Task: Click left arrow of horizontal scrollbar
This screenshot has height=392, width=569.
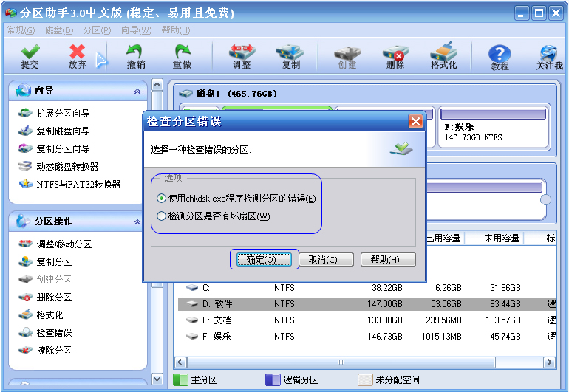Action: 181,362
